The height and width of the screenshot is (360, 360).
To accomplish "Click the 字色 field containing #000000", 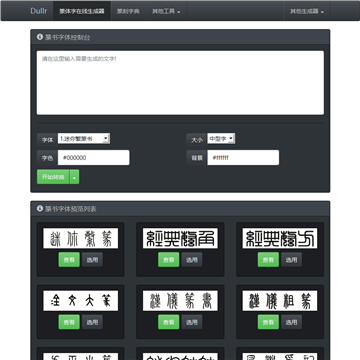I will (94, 158).
